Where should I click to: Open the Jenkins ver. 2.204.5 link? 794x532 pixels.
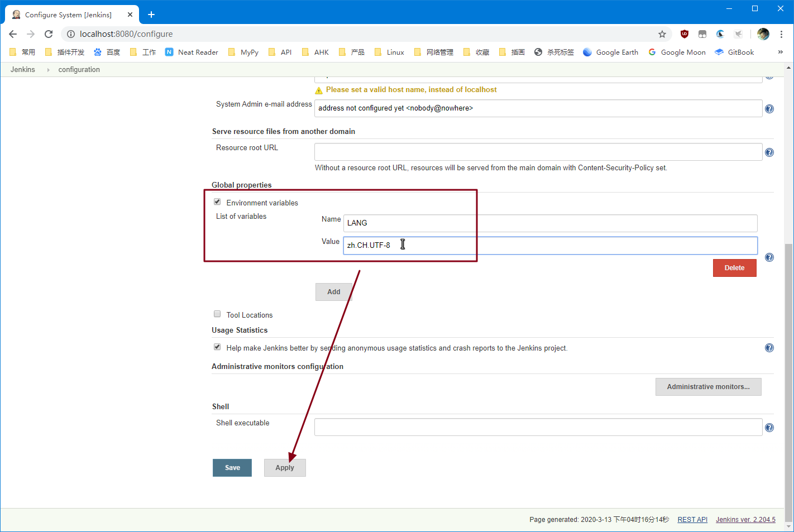point(746,520)
